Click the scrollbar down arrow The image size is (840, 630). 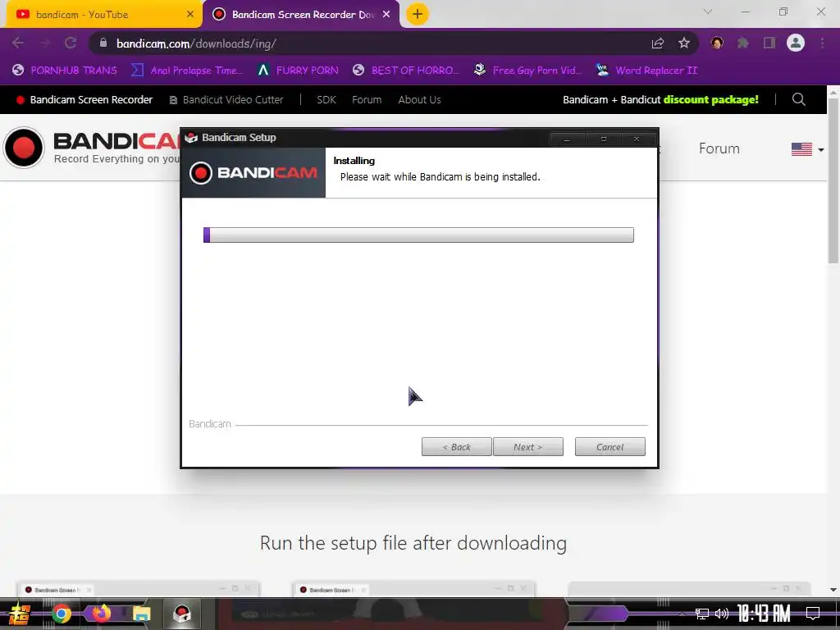pyautogui.click(x=833, y=589)
